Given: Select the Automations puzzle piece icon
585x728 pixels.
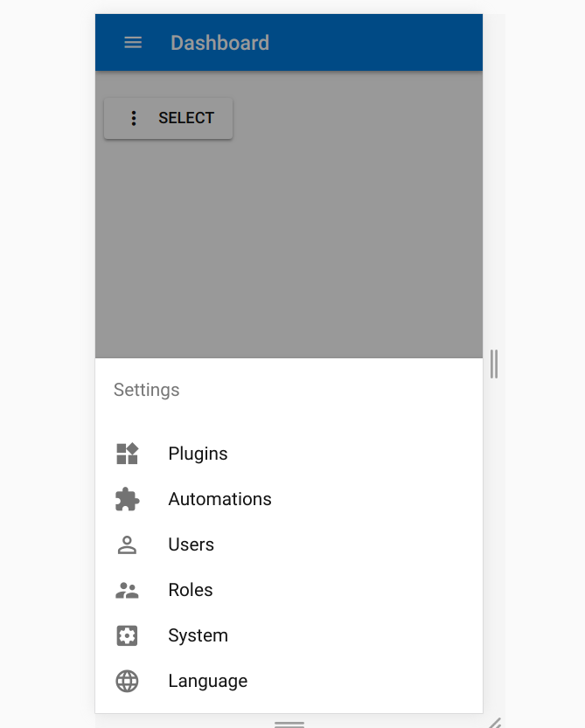Looking at the screenshot, I should coord(127,499).
